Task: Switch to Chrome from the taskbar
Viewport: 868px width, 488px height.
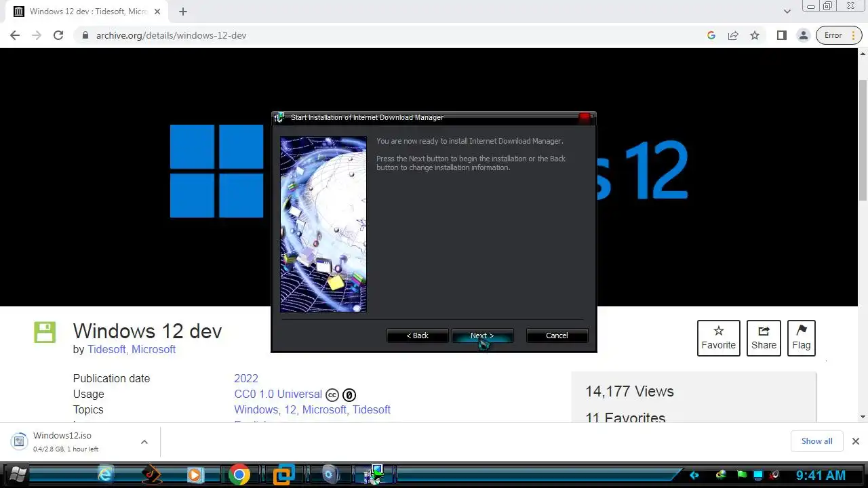Action: coord(239,474)
